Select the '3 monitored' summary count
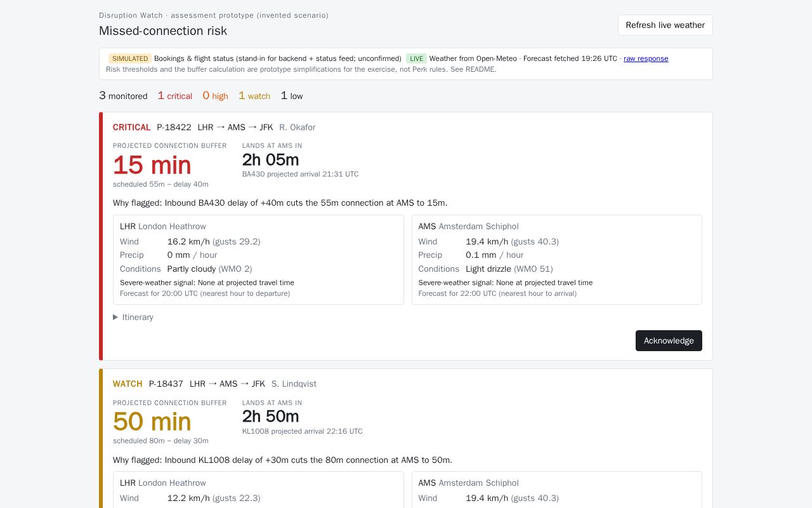The image size is (812, 508). coord(123,96)
